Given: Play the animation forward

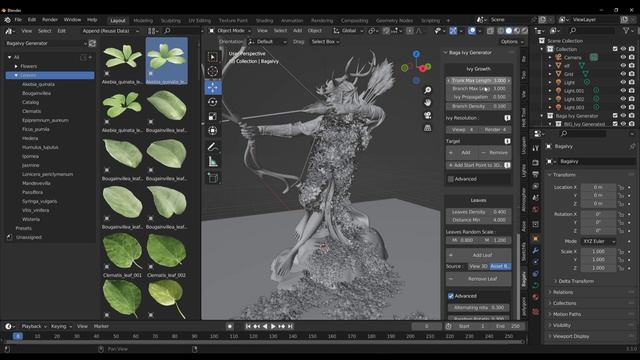Looking at the screenshot, I should (x=273, y=326).
